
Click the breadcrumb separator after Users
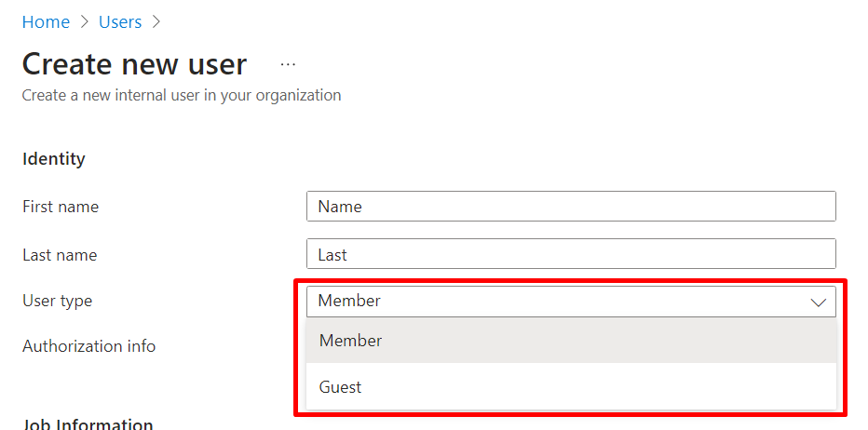click(x=156, y=21)
